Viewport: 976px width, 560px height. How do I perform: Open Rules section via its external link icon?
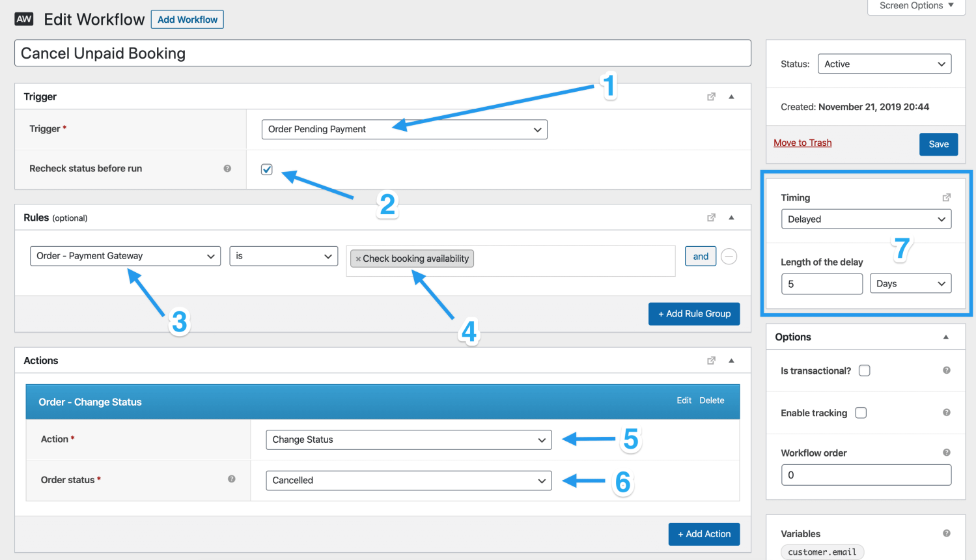711,217
